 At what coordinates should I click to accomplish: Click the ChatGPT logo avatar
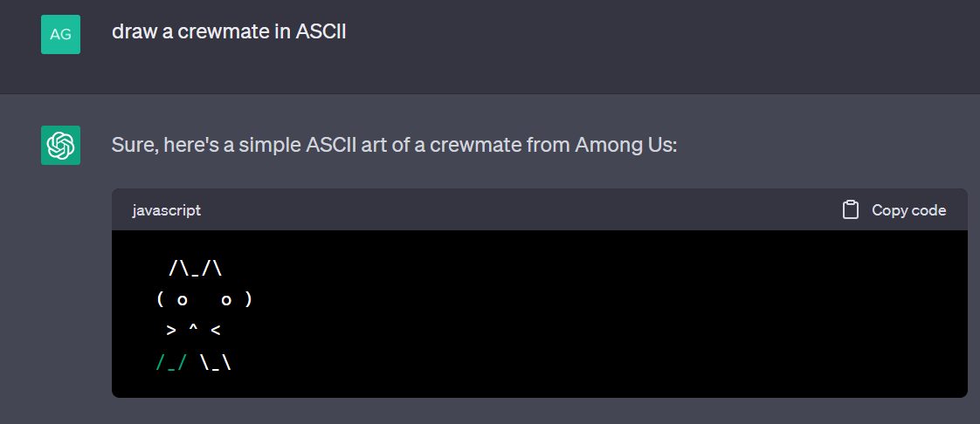tap(60, 145)
